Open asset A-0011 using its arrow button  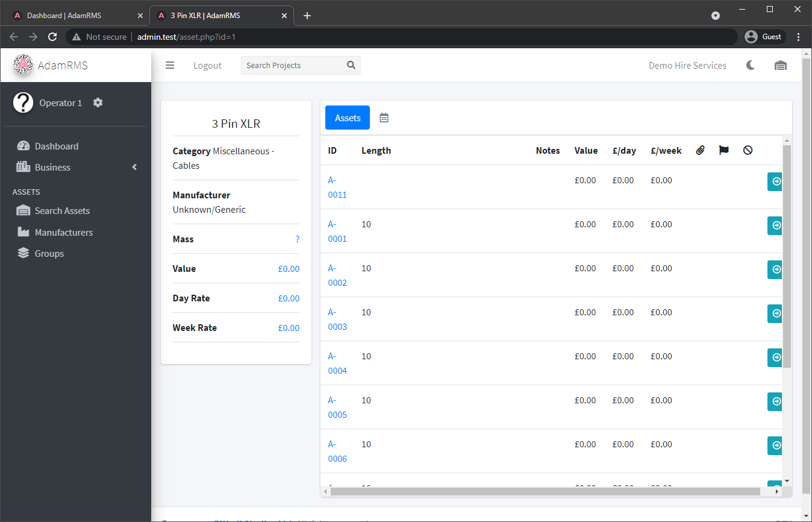[775, 181]
